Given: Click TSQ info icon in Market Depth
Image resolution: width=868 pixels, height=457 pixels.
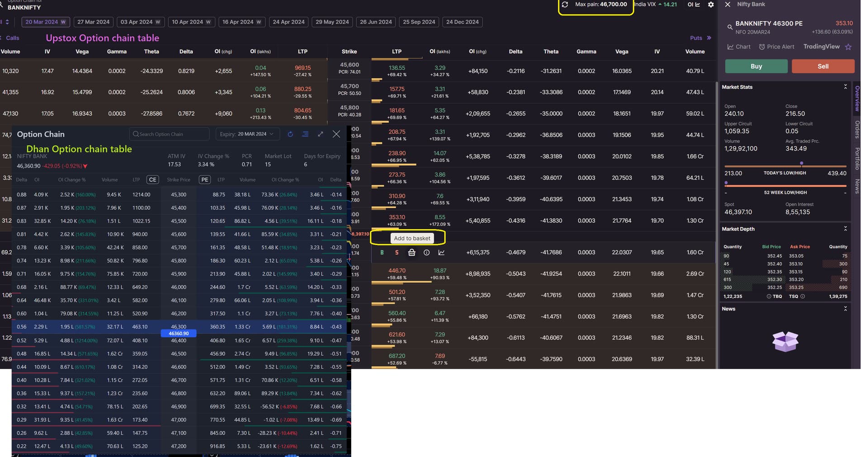Looking at the screenshot, I should tap(802, 297).
